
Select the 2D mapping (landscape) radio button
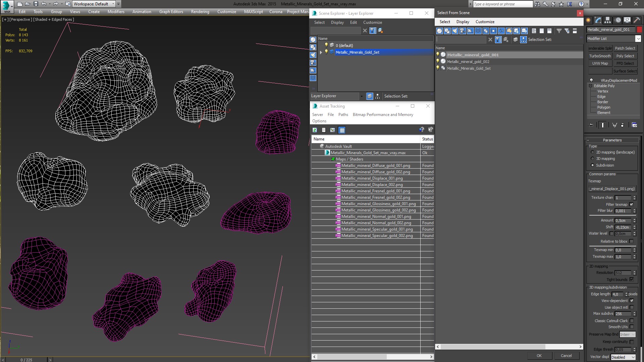pyautogui.click(x=592, y=152)
